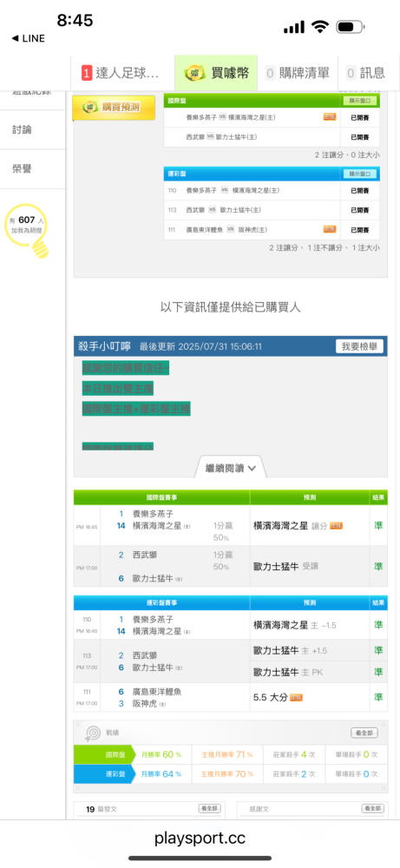Click 主推月勝率 70 % cell
The height and width of the screenshot is (868, 400).
(226, 774)
